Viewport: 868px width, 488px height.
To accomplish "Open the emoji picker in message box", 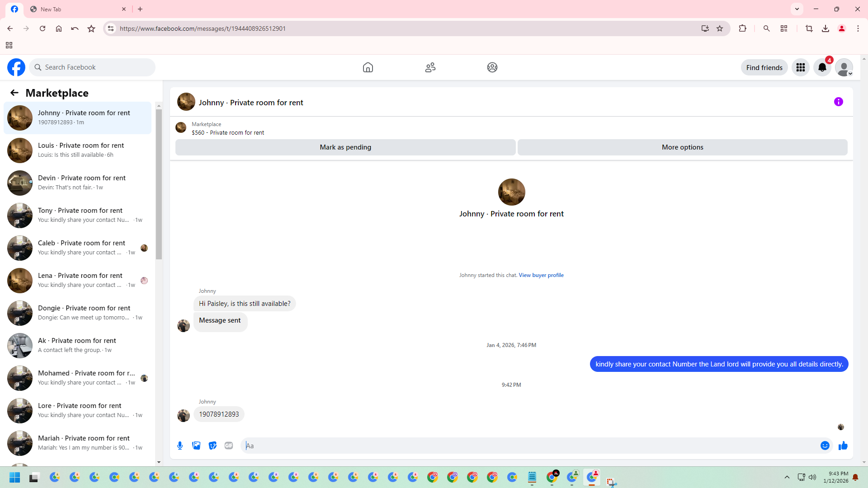I will tap(825, 446).
